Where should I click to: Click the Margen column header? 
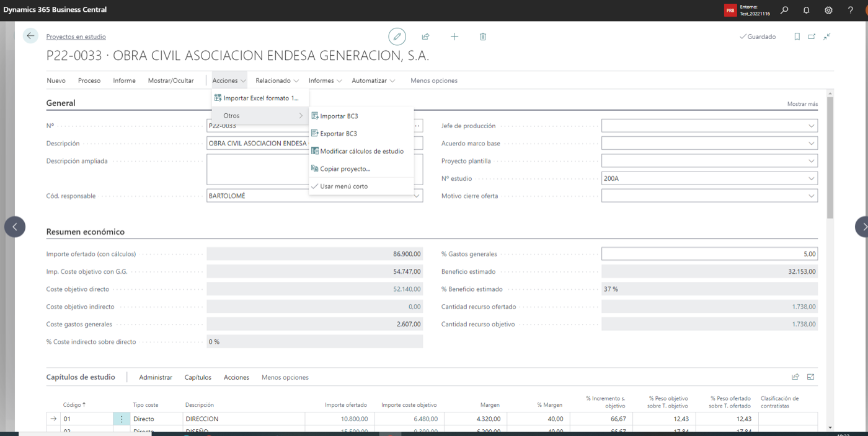point(490,405)
